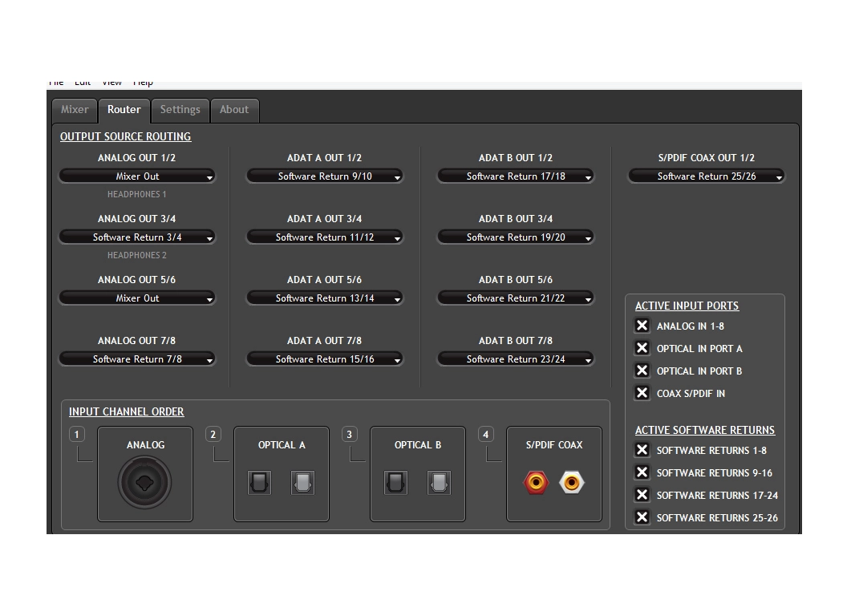Screen dimensions: 847x616
Task: Click the white S/PDIF coax connector
Action: coord(572,483)
